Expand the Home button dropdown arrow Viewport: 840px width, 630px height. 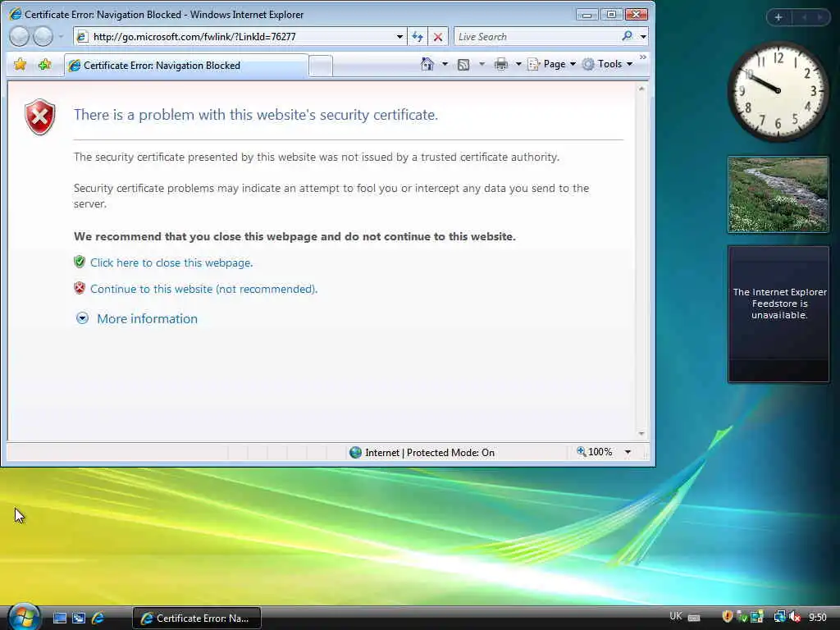click(x=445, y=64)
